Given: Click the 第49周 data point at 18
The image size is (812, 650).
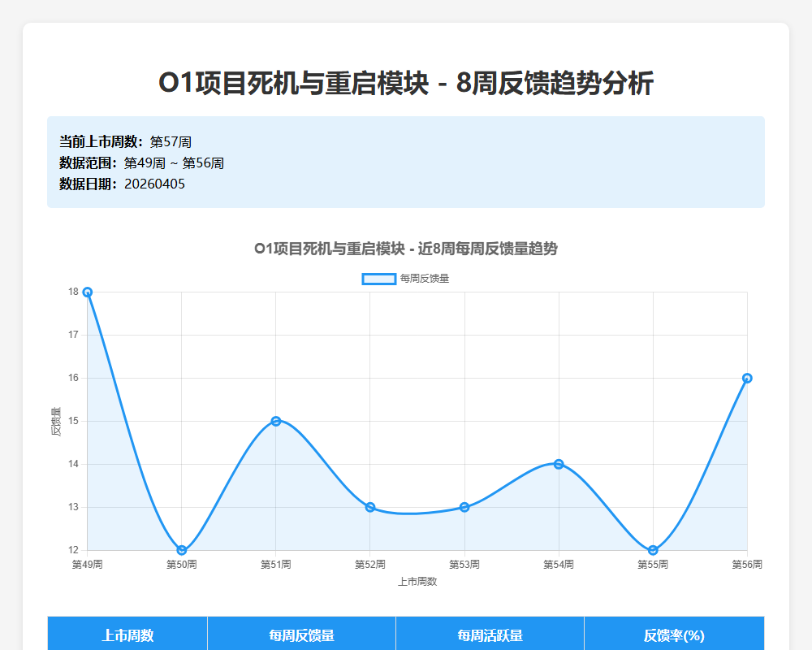Looking at the screenshot, I should (x=88, y=292).
